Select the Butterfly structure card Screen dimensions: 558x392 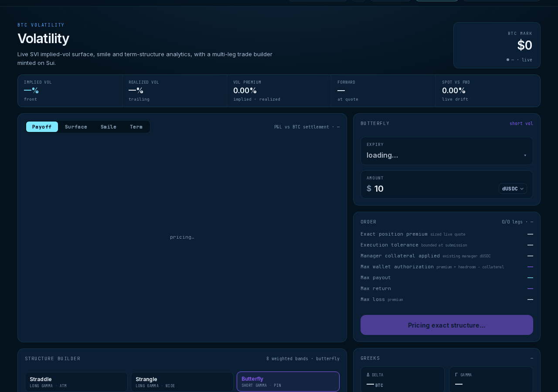coord(288,382)
